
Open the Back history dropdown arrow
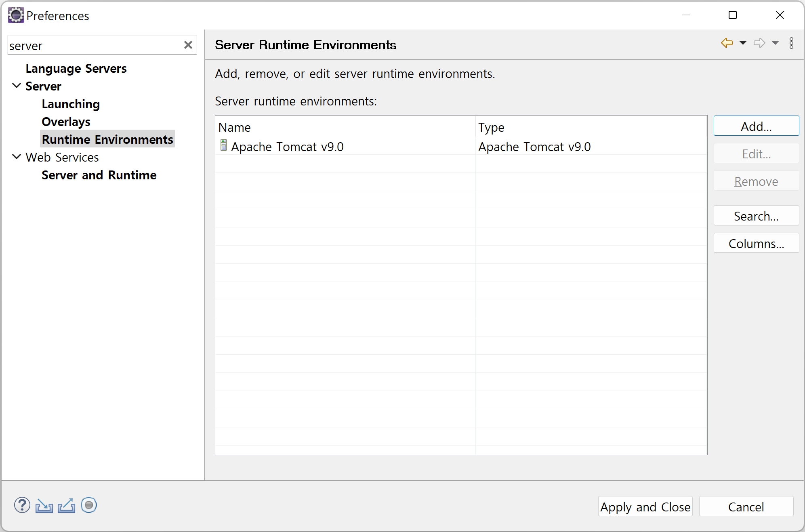tap(743, 43)
